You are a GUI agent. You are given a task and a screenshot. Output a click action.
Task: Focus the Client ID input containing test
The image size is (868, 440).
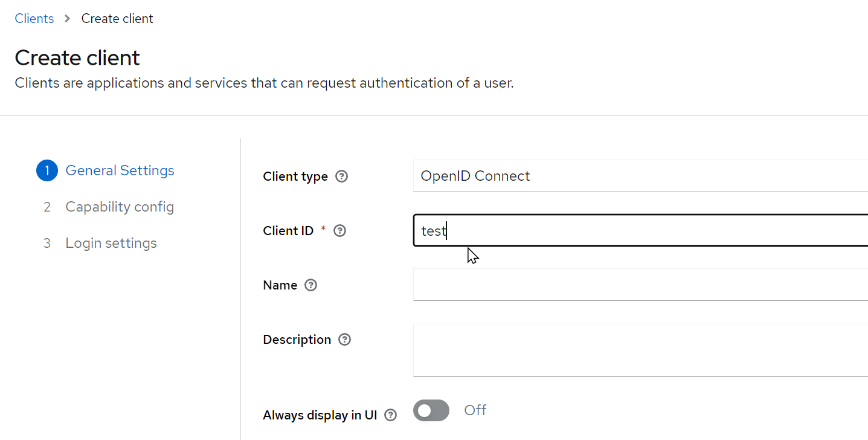tap(640, 230)
